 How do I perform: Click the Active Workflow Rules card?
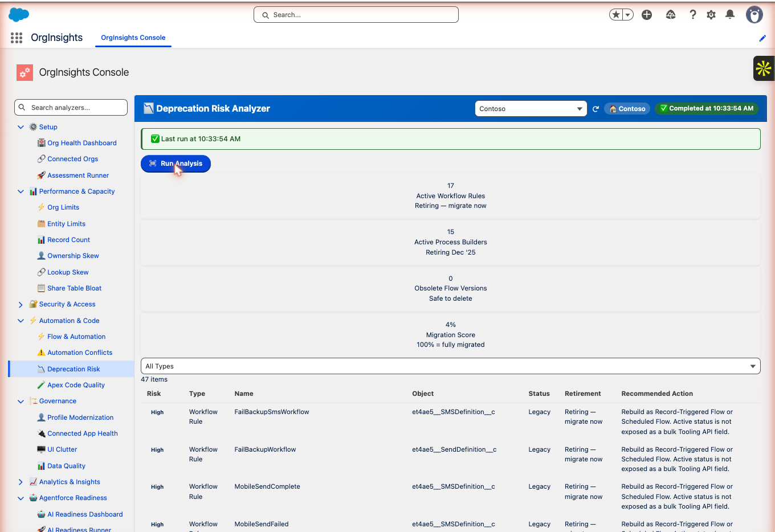[x=451, y=196]
